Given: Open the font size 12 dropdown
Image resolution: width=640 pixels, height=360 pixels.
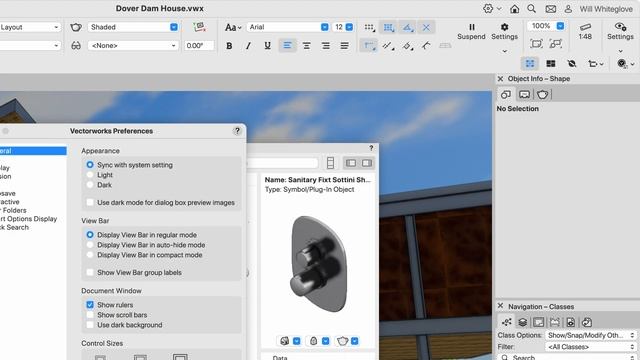Looking at the screenshot, I should pos(343,27).
